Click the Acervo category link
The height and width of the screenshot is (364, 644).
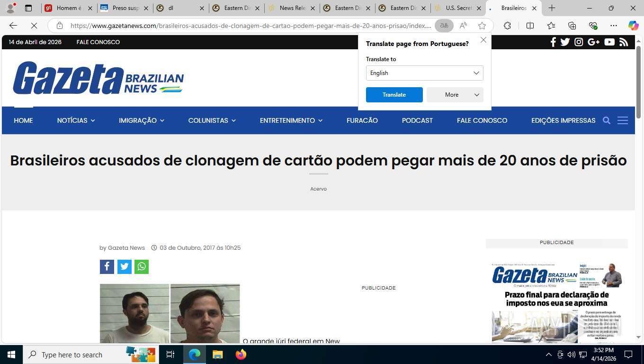[x=318, y=189]
